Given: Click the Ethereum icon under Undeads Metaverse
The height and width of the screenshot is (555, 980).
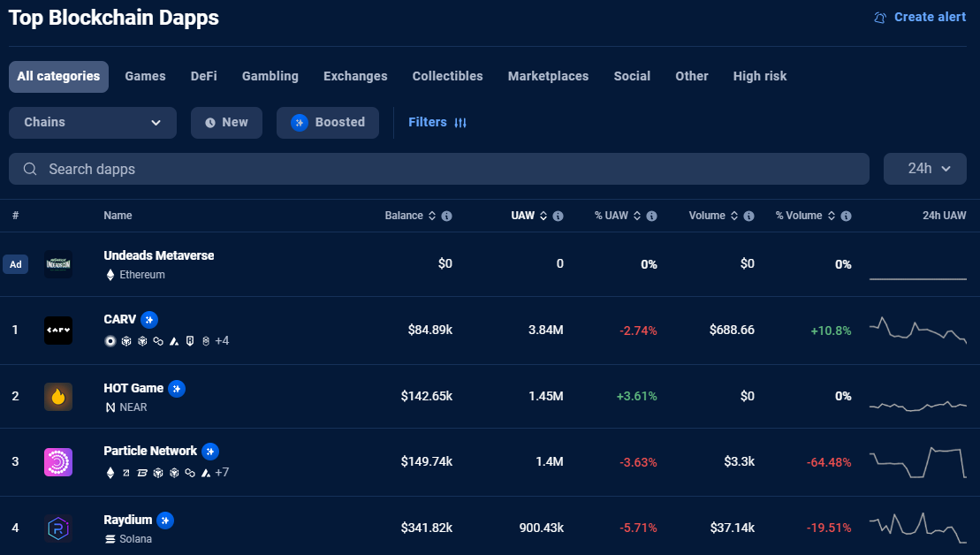Looking at the screenshot, I should (110, 275).
